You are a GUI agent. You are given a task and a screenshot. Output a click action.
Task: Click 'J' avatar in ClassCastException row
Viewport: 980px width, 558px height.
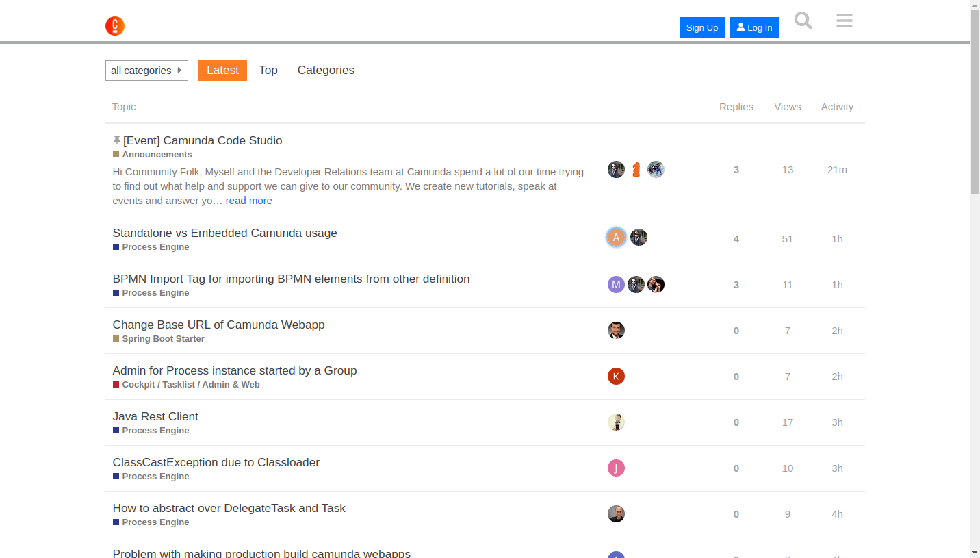(x=616, y=468)
